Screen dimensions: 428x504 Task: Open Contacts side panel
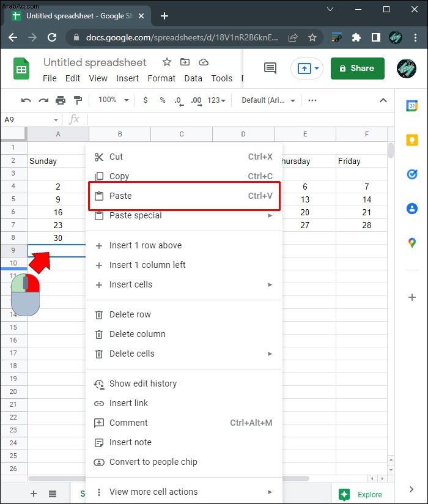pyautogui.click(x=412, y=209)
